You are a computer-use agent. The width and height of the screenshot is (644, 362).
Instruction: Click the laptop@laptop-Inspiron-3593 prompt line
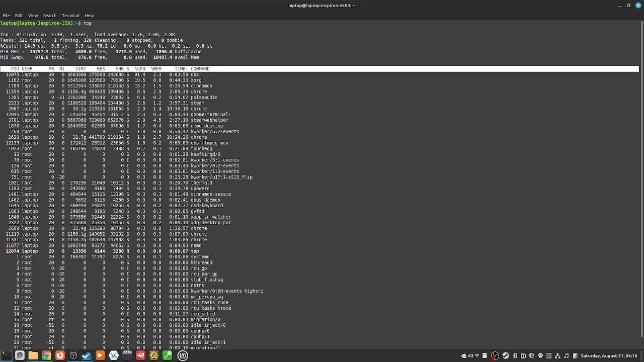(x=46, y=23)
